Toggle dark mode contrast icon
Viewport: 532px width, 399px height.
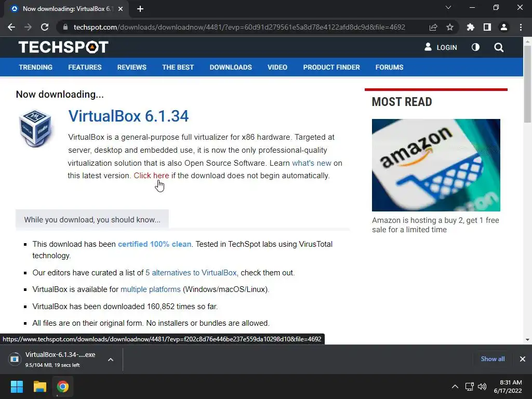pos(476,47)
